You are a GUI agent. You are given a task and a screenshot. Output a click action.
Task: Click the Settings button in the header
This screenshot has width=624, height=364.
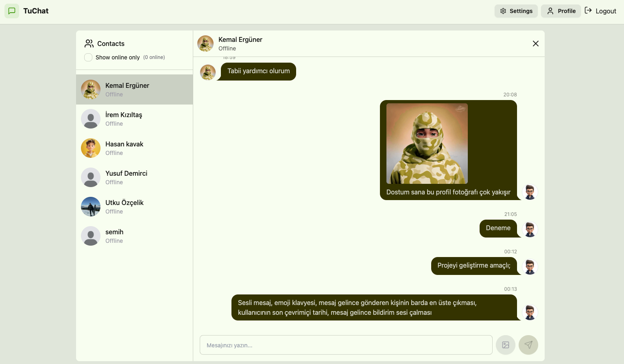(516, 11)
